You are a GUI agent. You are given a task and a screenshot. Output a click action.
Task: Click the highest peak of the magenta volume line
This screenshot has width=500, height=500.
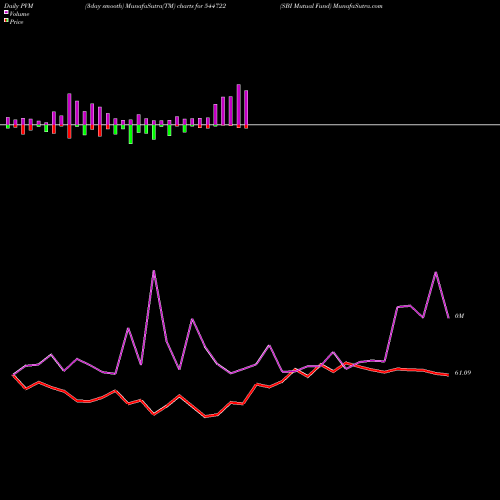154,271
